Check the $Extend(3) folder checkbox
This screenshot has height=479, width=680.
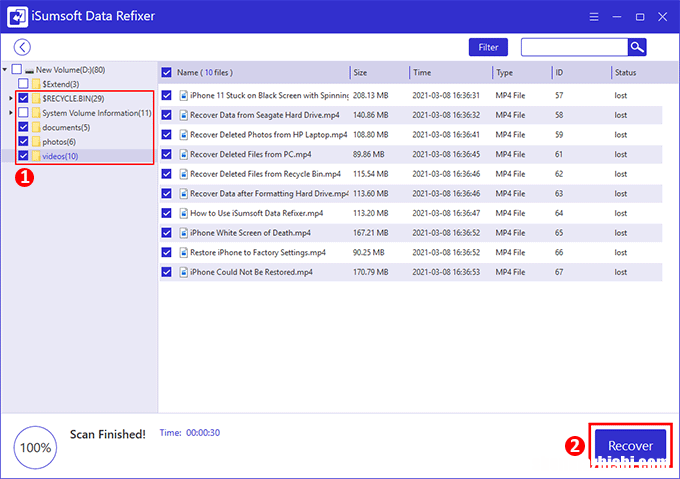23,84
